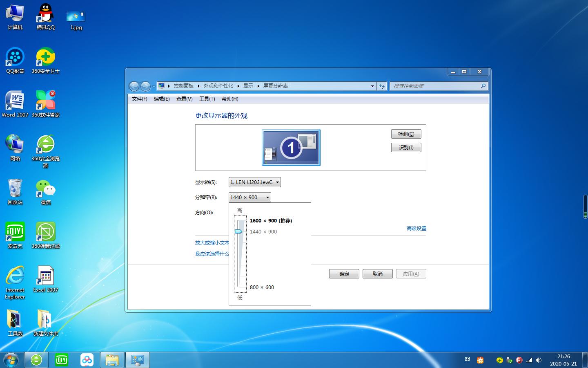588x368 pixels.
Task: Launch iQiyi from the taskbar
Action: pos(62,360)
